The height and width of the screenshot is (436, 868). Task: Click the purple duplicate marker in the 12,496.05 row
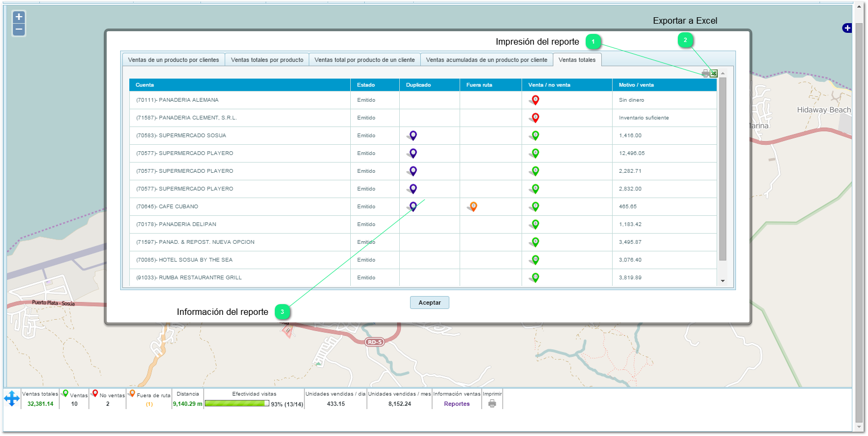pyautogui.click(x=412, y=153)
